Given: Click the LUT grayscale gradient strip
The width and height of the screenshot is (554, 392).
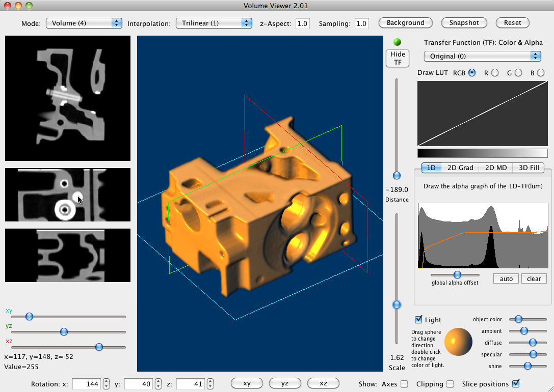Looking at the screenshot, I should 482,153.
